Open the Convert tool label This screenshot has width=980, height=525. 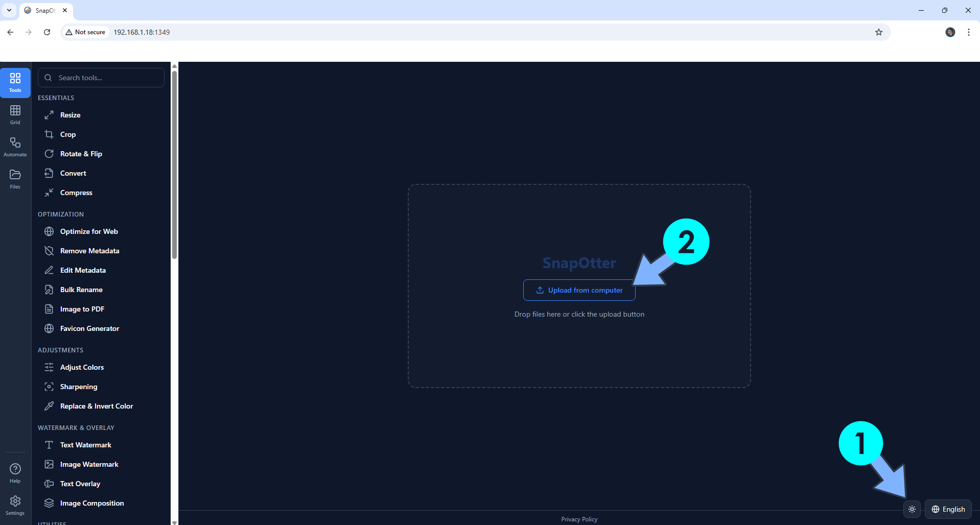pos(73,173)
